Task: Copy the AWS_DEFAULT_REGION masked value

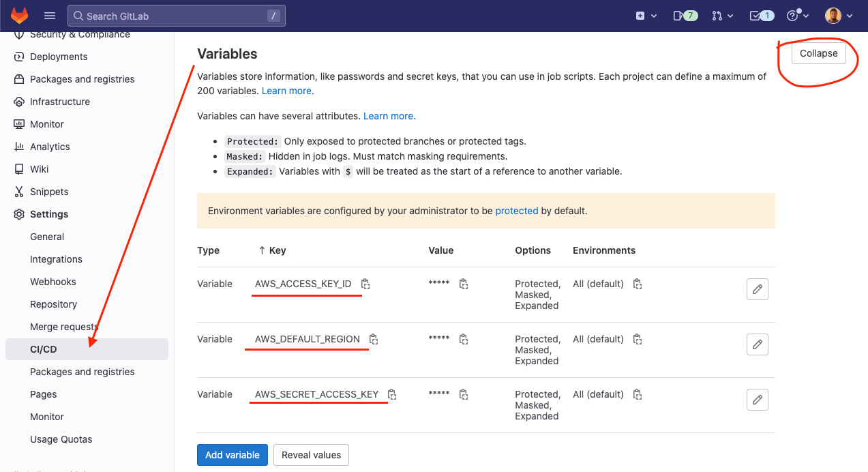Action: point(464,339)
